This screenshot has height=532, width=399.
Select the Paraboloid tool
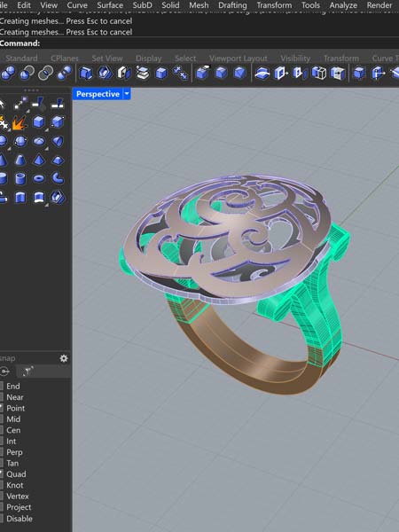pyautogui.click(x=58, y=141)
